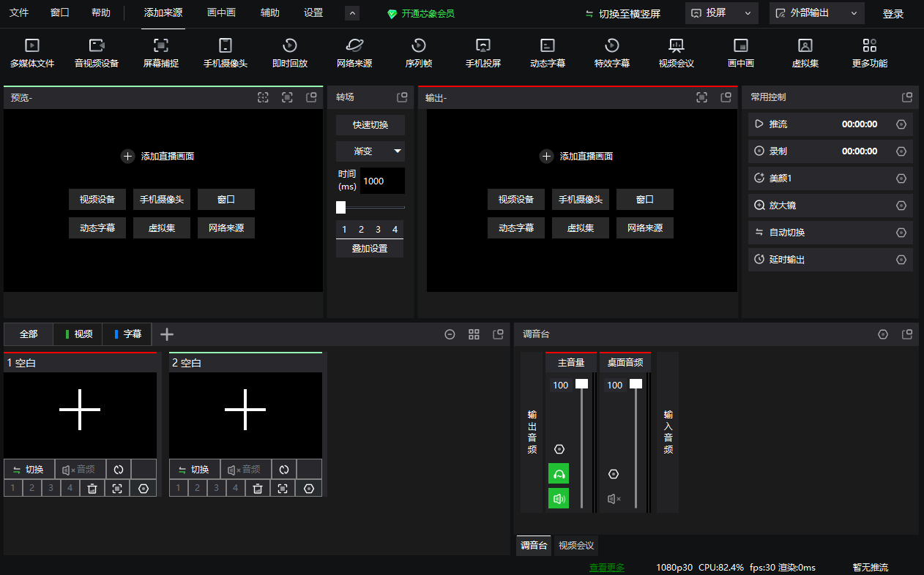Unmute desktop audio (桌面音频) channel
This screenshot has width=924, height=575.
[x=614, y=498]
